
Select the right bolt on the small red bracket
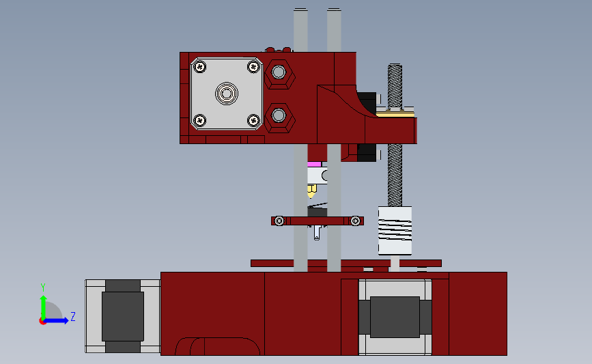pyautogui.click(x=355, y=221)
